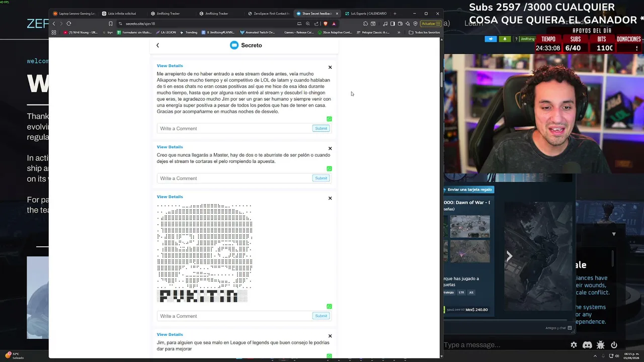Open the zoom magnifier in the address bar

(x=308, y=24)
